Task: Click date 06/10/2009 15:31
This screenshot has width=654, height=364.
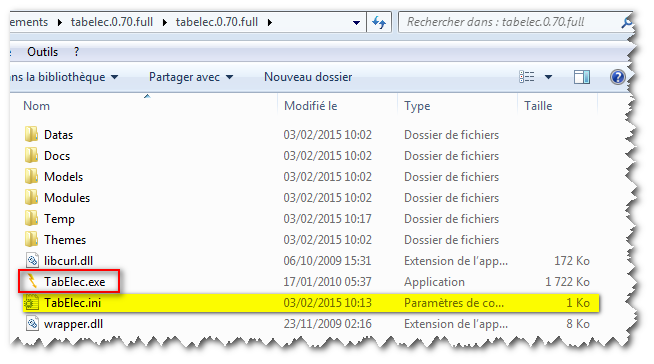Action: (x=327, y=261)
